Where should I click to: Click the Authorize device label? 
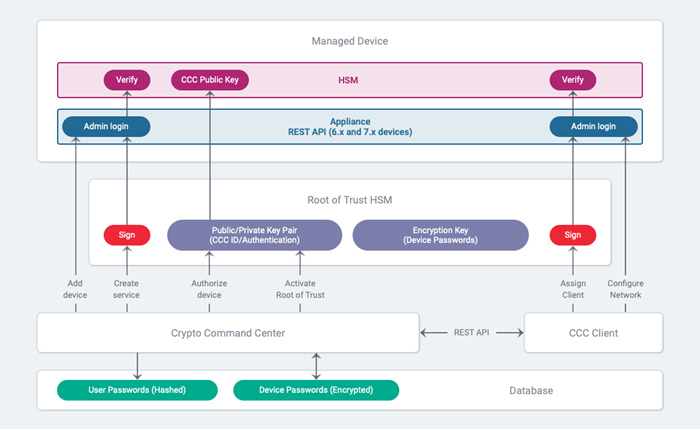[209, 289]
